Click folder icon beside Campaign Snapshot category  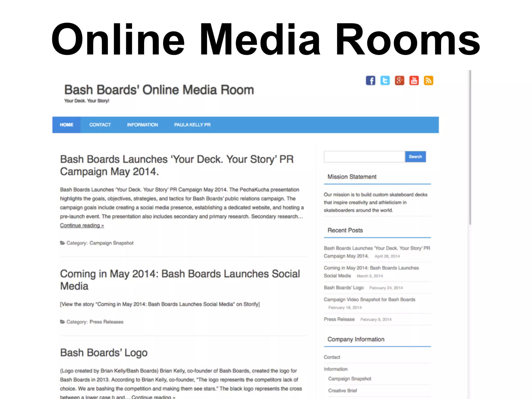point(62,243)
